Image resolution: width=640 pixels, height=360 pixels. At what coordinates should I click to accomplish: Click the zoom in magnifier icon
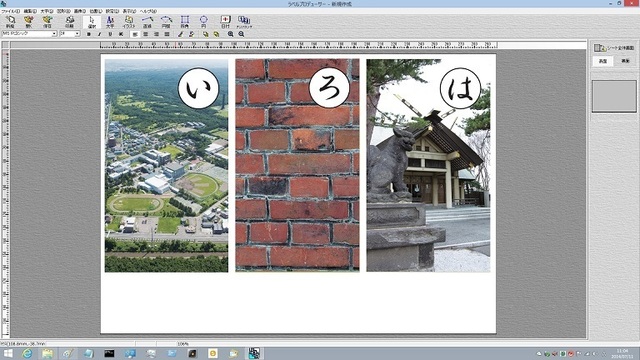coord(231,34)
